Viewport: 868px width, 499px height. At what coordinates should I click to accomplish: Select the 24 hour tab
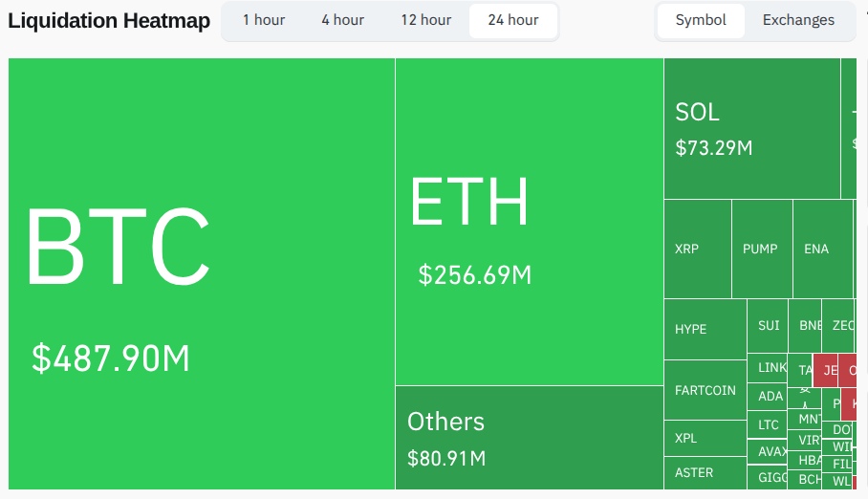(x=513, y=20)
